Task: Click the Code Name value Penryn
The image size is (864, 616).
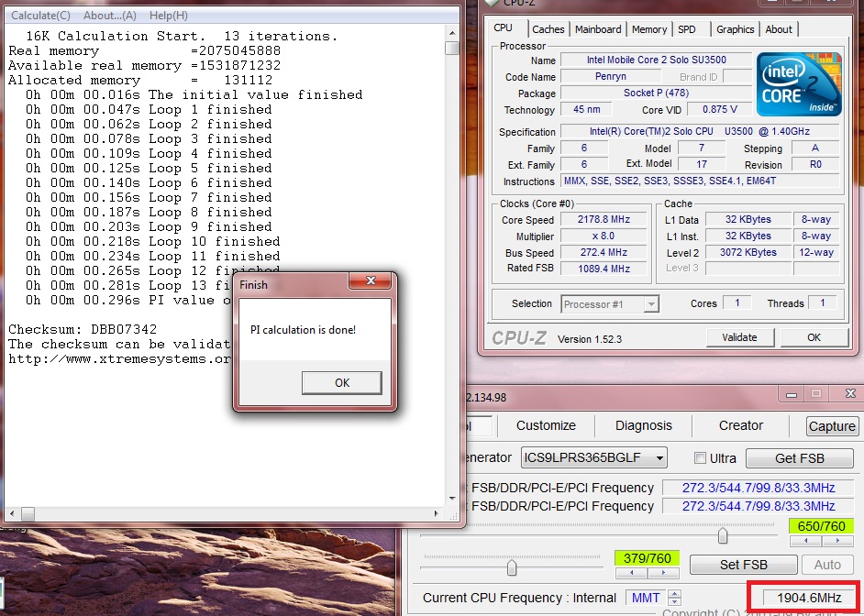Action: [x=611, y=76]
